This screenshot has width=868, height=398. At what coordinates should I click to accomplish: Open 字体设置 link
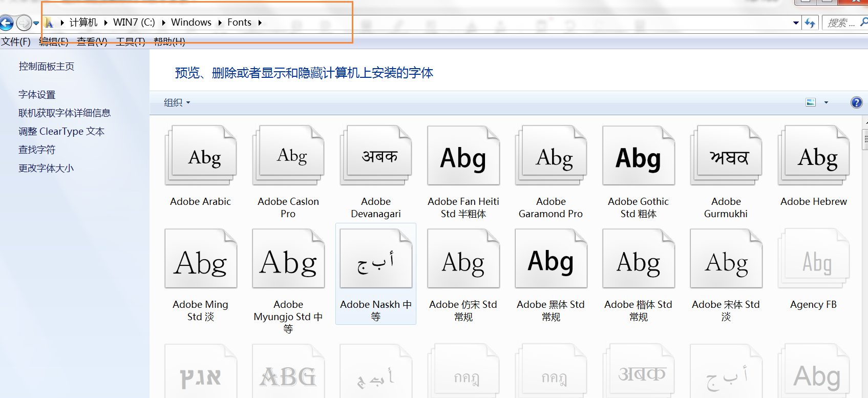point(37,95)
